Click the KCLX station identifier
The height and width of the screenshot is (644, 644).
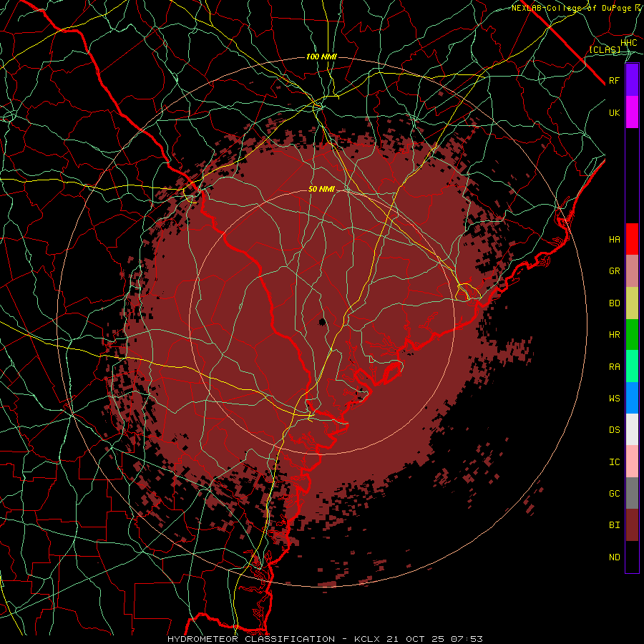[x=367, y=639]
